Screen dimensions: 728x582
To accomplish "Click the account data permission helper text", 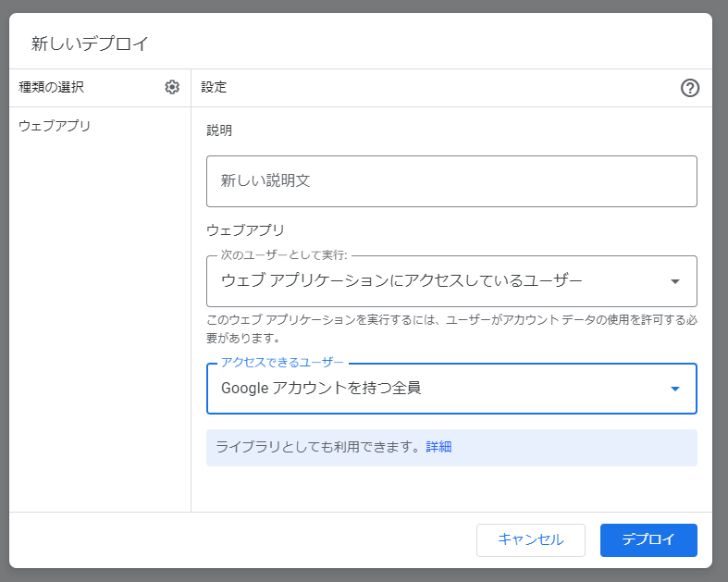I will (x=451, y=328).
